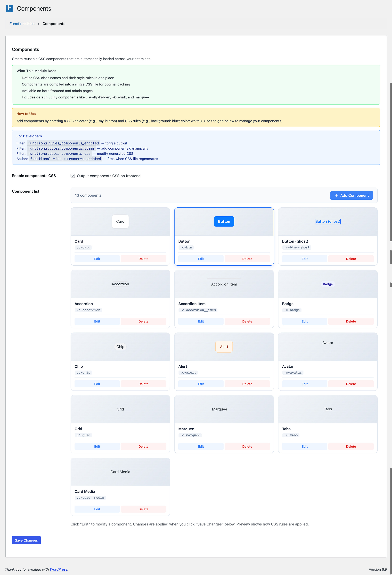Viewport: 392px width, 575px height.
Task: Open the WordPress footer link
Action: click(59, 569)
